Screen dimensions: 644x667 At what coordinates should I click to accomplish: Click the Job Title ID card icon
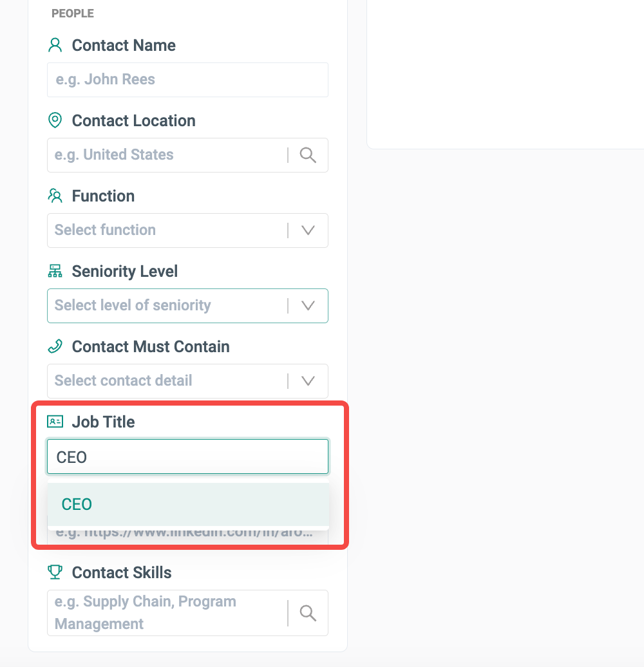tap(55, 422)
